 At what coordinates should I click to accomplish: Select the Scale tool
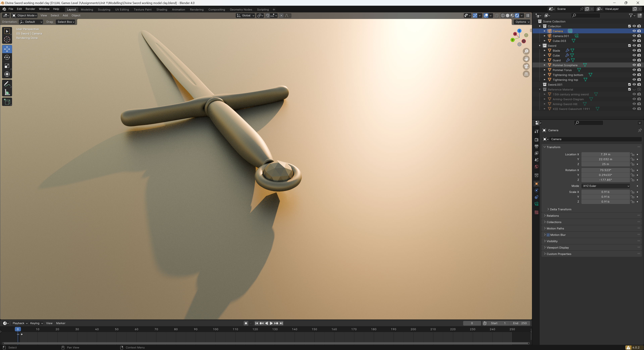[x=7, y=66]
